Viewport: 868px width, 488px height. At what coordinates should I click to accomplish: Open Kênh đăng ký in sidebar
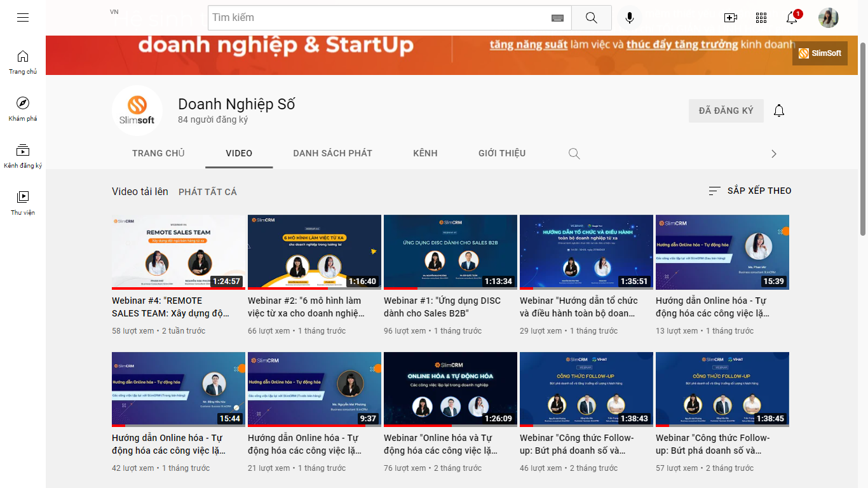coord(23,156)
